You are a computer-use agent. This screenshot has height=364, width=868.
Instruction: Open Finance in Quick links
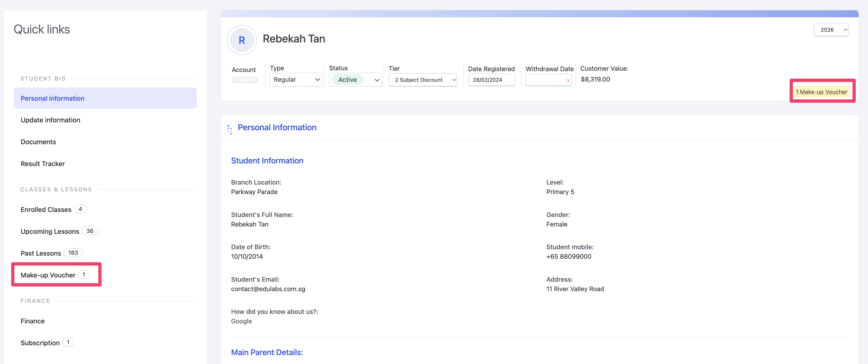pyautogui.click(x=32, y=321)
